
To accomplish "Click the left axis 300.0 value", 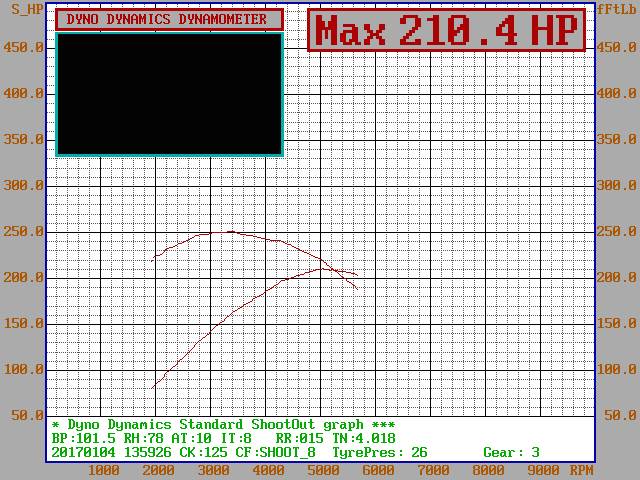I will (x=23, y=185).
